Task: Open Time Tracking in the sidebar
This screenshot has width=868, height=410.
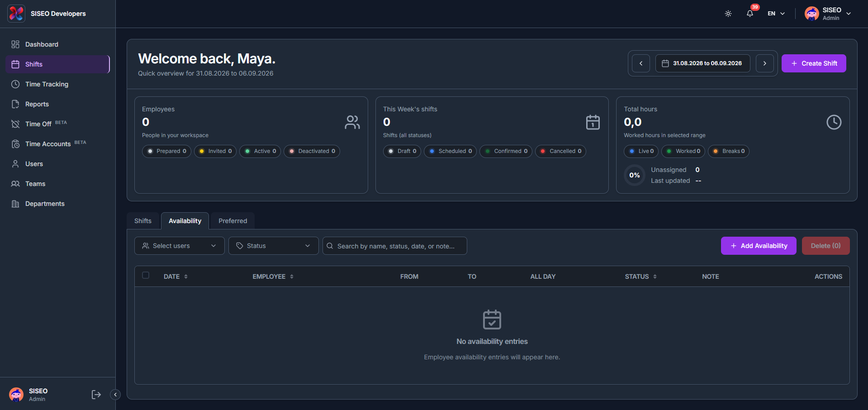Action: (58, 84)
